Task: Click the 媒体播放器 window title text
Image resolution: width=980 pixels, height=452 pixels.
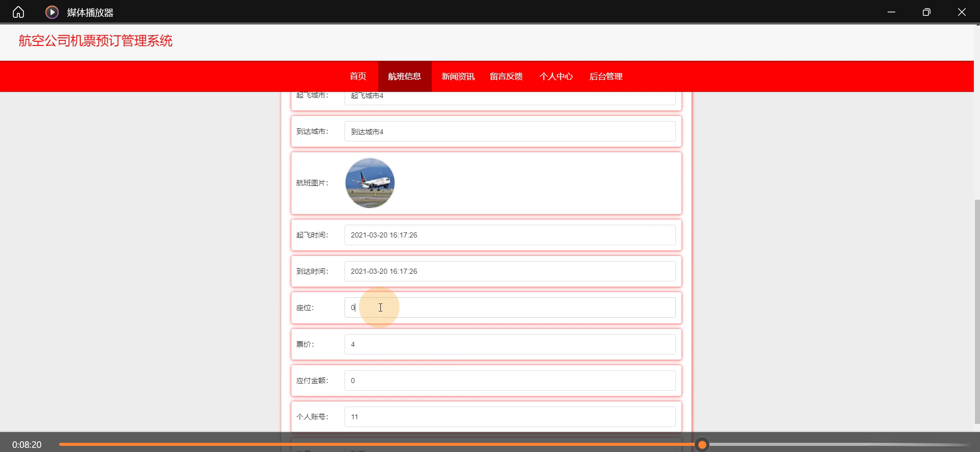Action: (90, 12)
